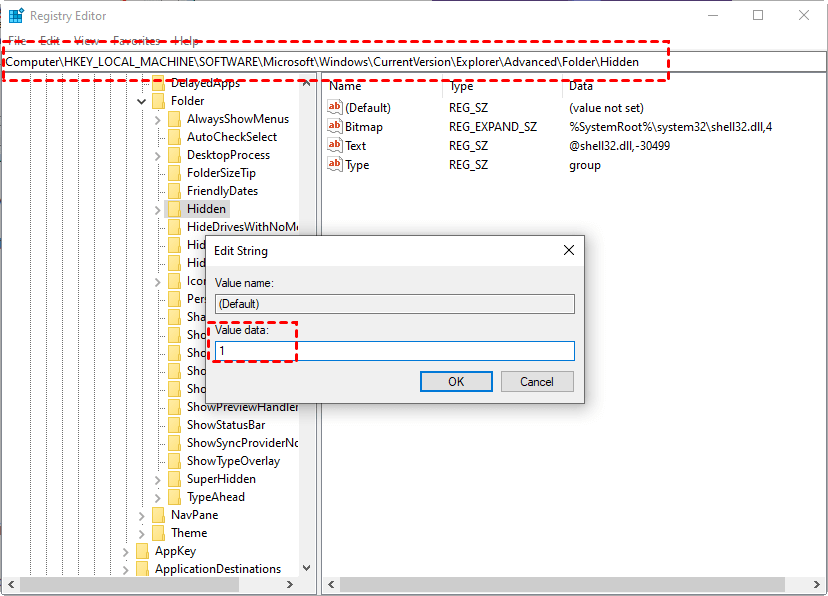Expand the Hidden key
This screenshot has height=596, width=828.
[157, 210]
